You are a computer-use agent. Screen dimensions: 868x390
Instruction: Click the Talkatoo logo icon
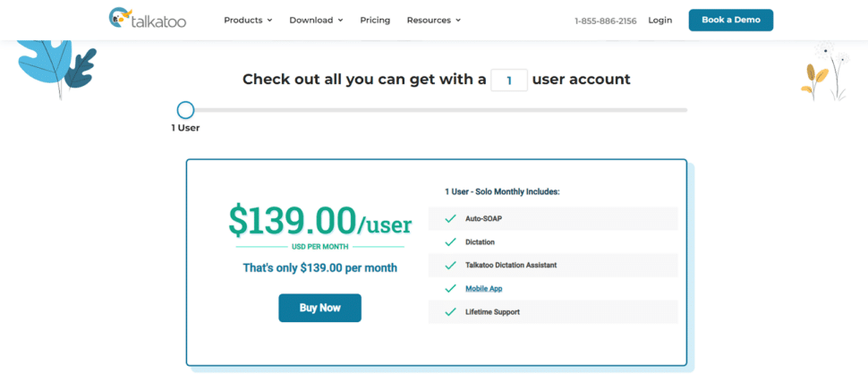pos(119,18)
